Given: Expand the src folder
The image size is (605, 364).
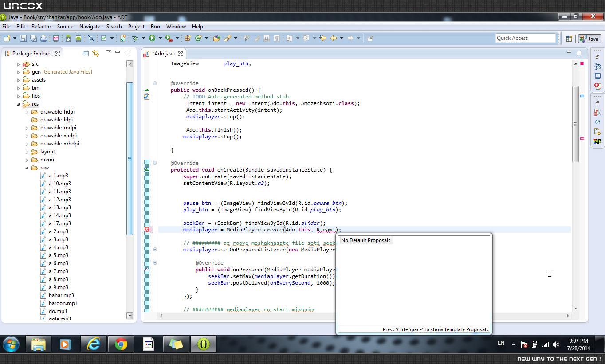Looking at the screenshot, I should (x=19, y=64).
